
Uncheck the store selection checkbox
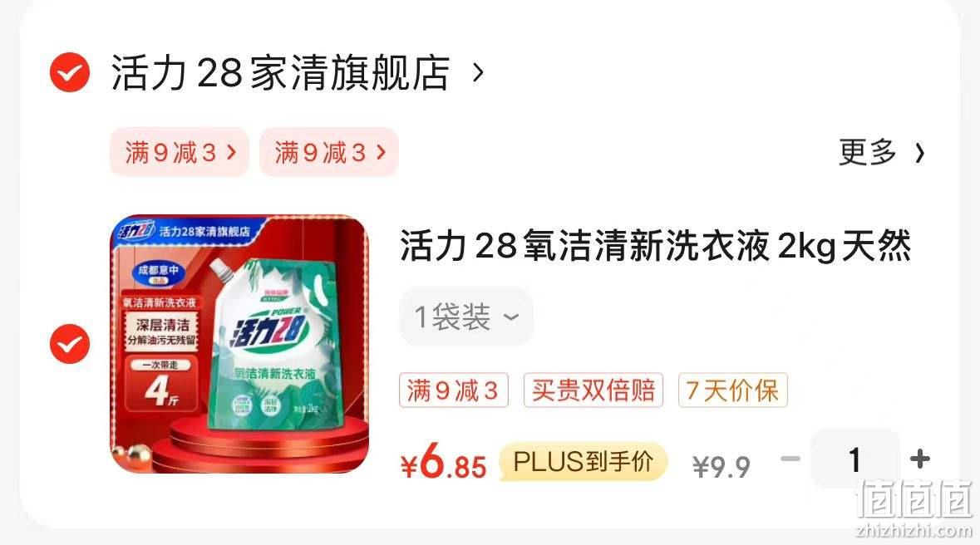tap(69, 72)
